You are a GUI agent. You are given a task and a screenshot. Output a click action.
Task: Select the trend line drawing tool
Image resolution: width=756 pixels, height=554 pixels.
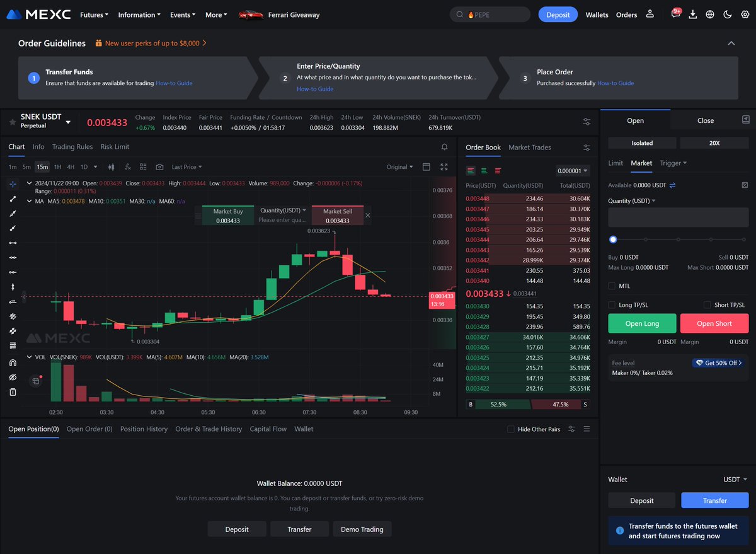tap(13, 199)
